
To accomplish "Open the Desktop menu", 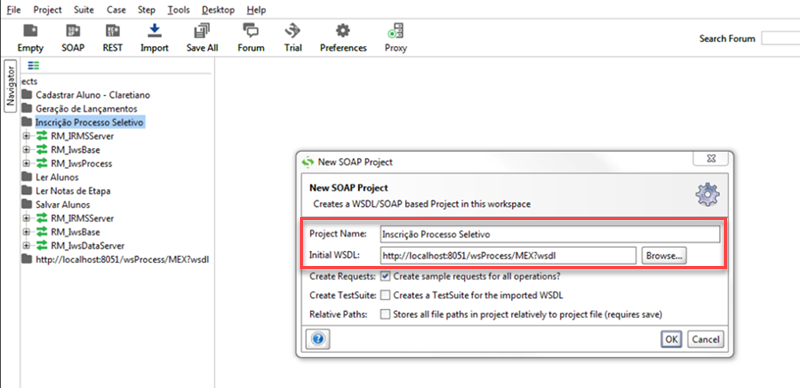I will pyautogui.click(x=218, y=10).
